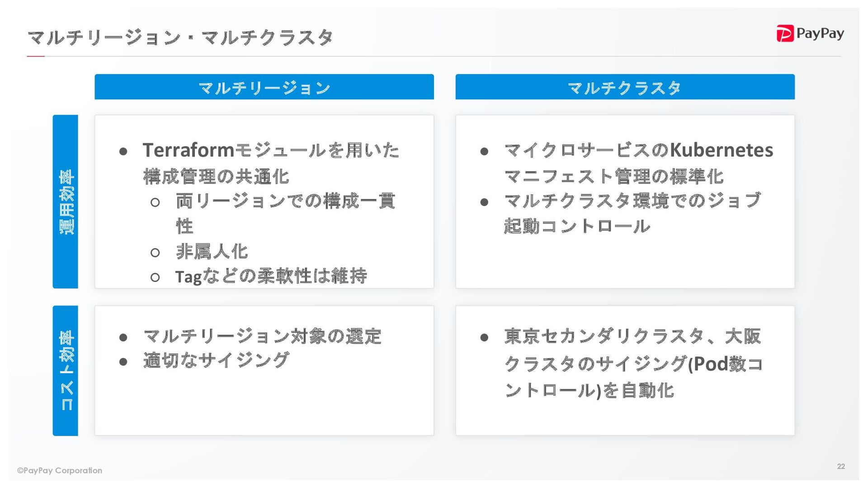Click the マルチリージョン対象の選定 bullet

(262, 337)
